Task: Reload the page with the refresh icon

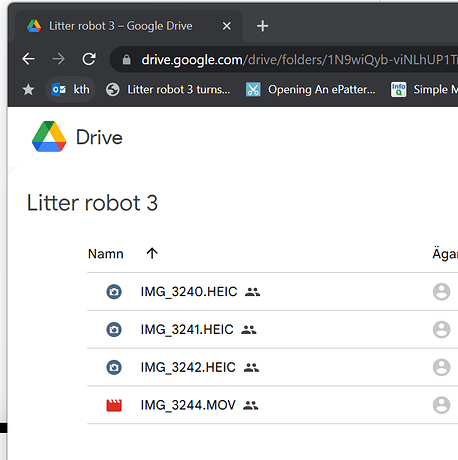Action: [x=89, y=59]
